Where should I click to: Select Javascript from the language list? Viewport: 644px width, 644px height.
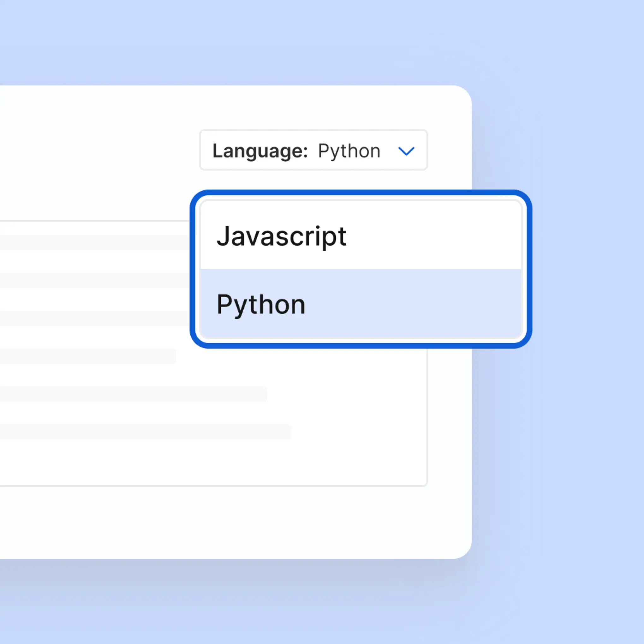(x=281, y=236)
